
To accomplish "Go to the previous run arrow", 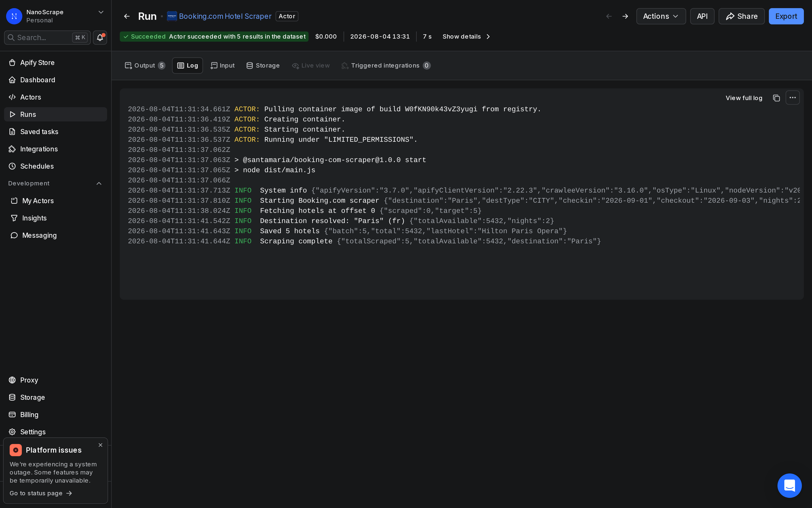I will 609,16.
